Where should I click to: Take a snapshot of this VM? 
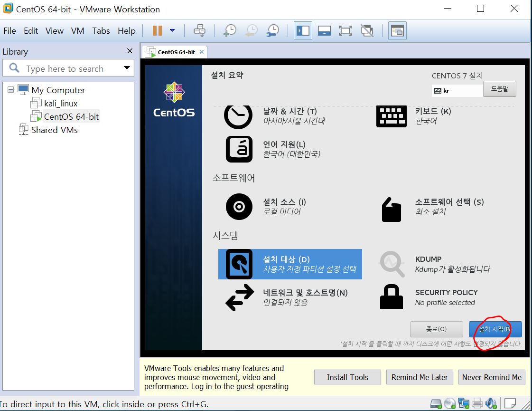click(230, 30)
